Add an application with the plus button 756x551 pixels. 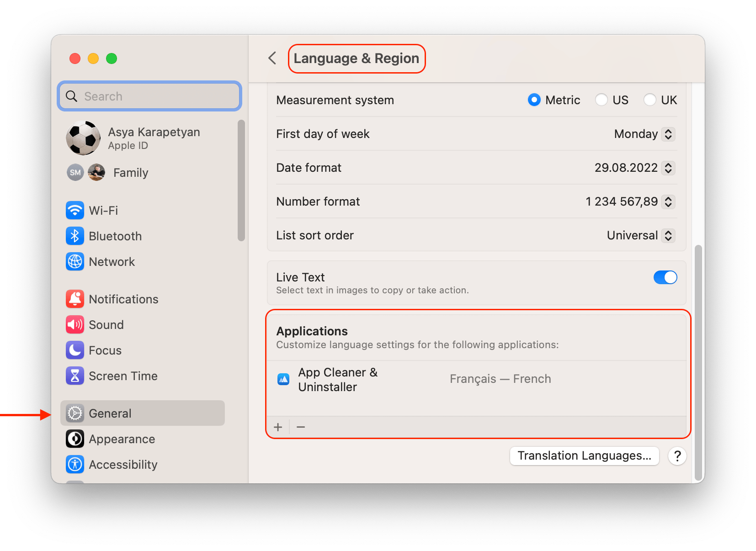278,426
